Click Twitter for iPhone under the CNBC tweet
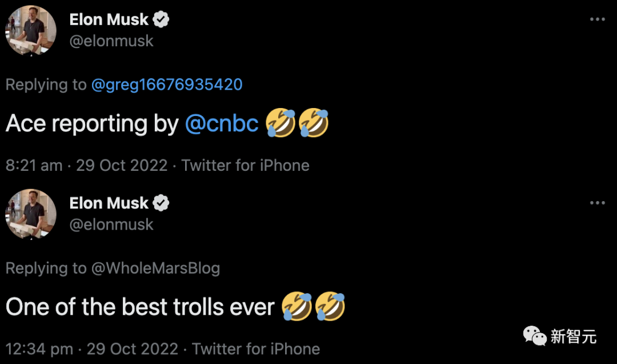 245,166
